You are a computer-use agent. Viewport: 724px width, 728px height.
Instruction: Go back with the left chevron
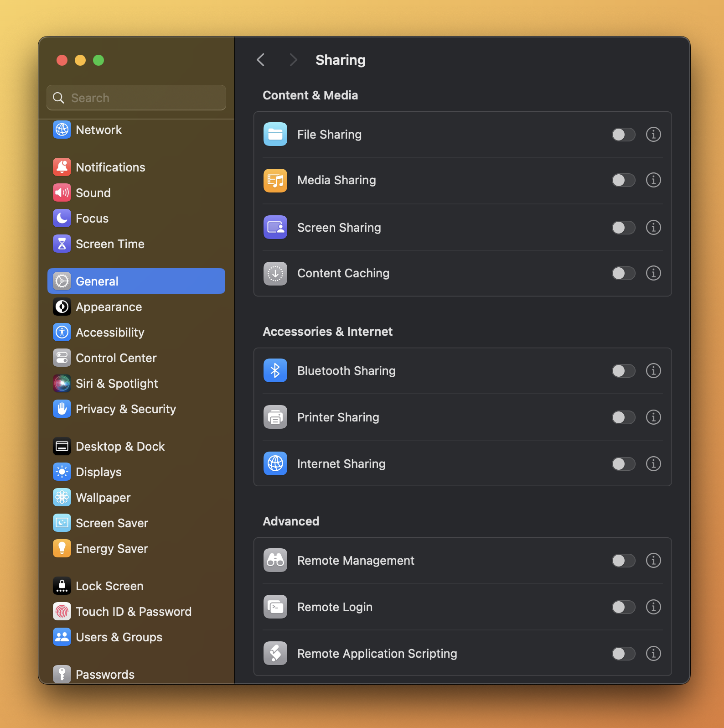[261, 60]
